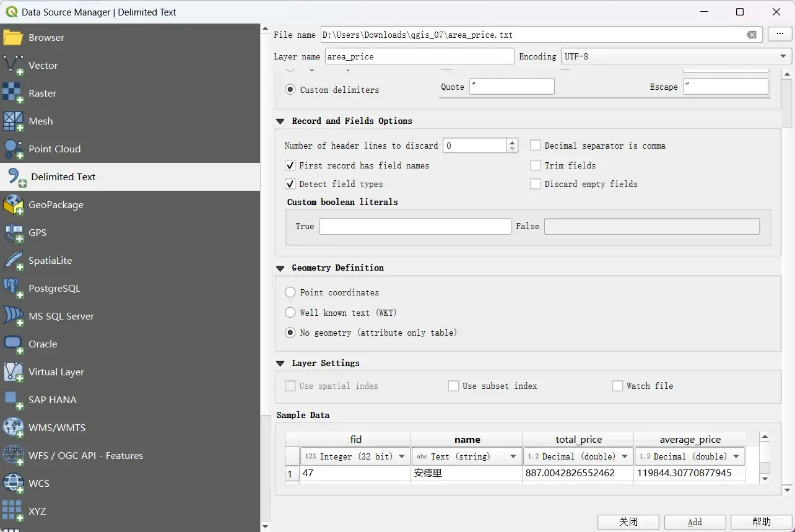Image resolution: width=795 pixels, height=532 pixels.
Task: Select the WFS / OGC API icon
Action: (x=13, y=455)
